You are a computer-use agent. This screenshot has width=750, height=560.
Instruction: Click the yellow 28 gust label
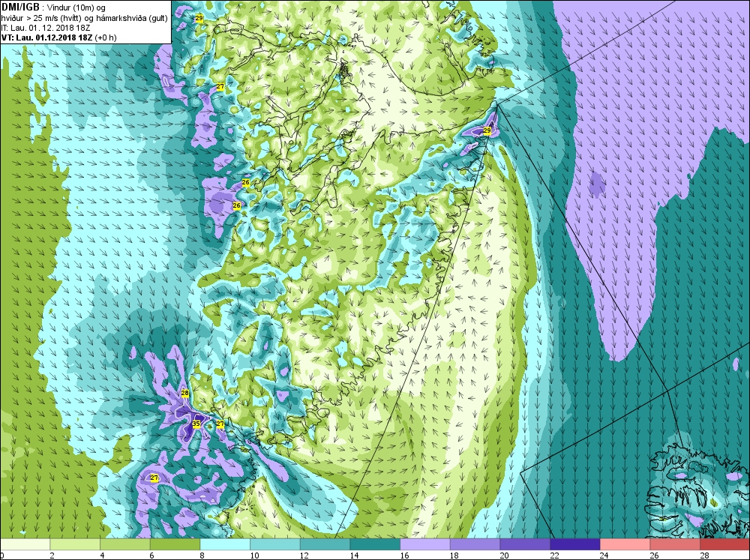click(185, 393)
